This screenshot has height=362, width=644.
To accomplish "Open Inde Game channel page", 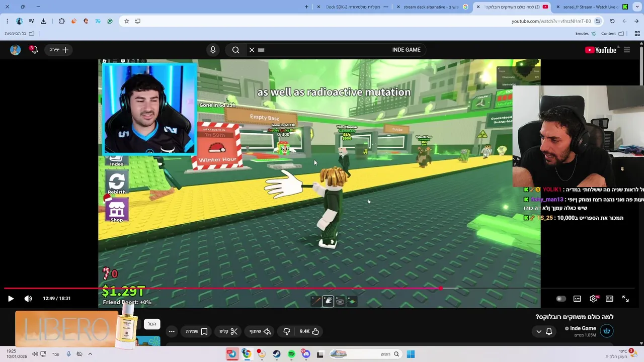I will click(583, 328).
